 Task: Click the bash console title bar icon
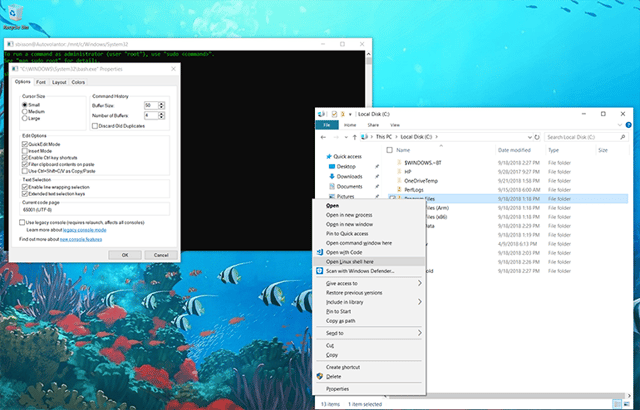coord(10,44)
